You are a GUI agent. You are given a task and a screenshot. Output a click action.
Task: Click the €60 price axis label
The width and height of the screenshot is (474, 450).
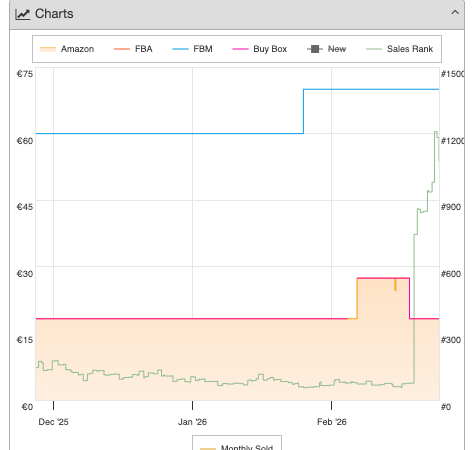coord(25,141)
